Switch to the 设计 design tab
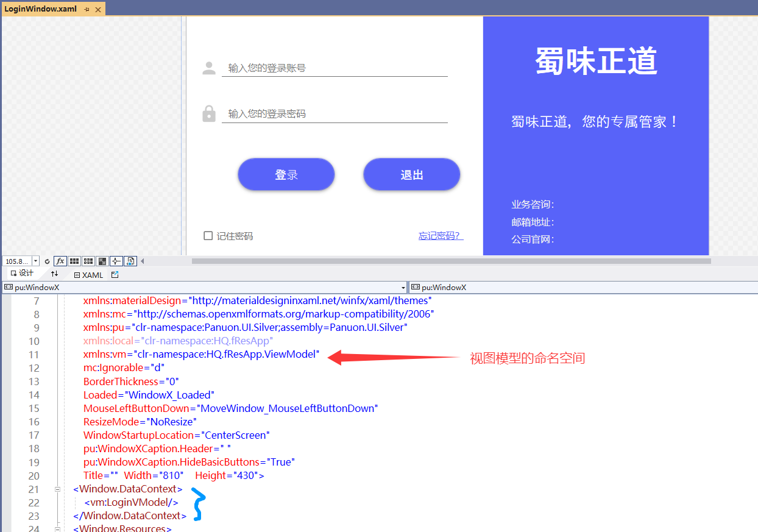 (22, 274)
